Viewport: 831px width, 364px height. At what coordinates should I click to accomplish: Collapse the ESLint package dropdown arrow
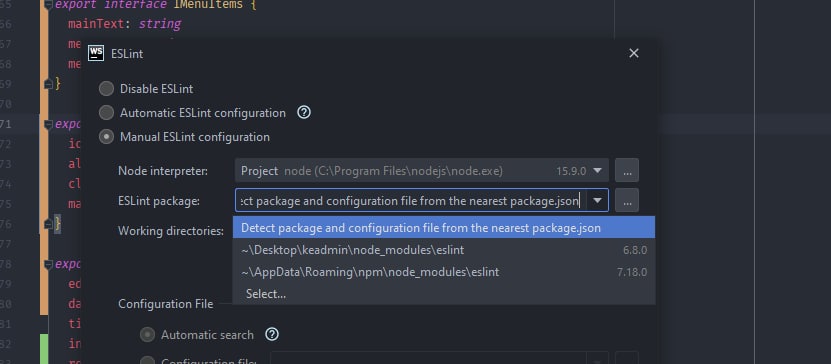pyautogui.click(x=597, y=201)
